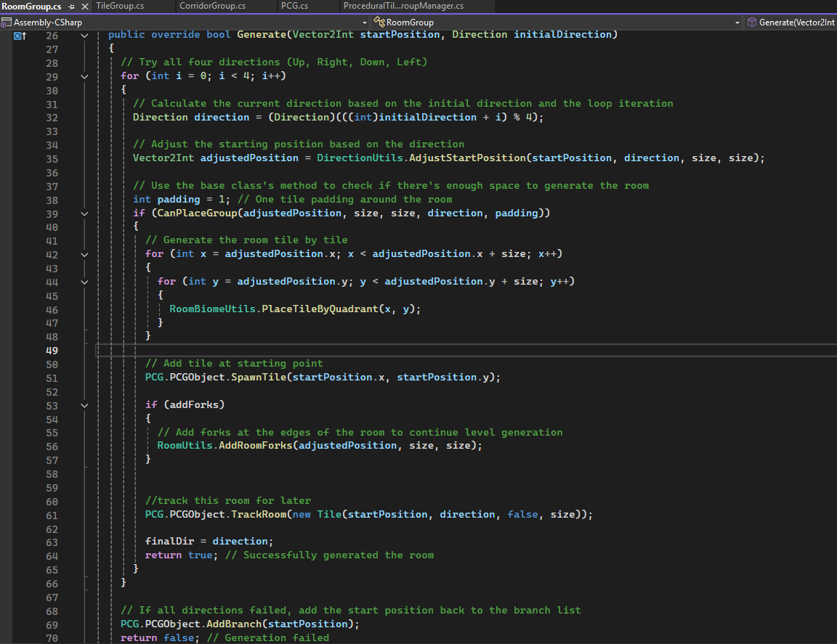Collapse the outer for loop at line 29
Screen dimensions: 837x644
click(x=84, y=76)
